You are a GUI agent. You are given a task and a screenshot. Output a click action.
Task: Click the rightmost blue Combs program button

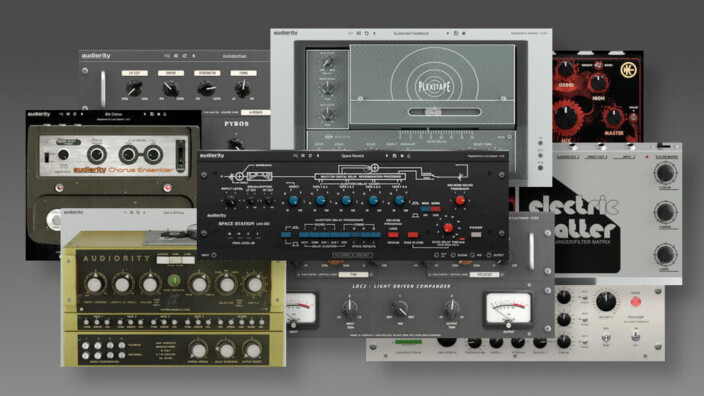(376, 234)
